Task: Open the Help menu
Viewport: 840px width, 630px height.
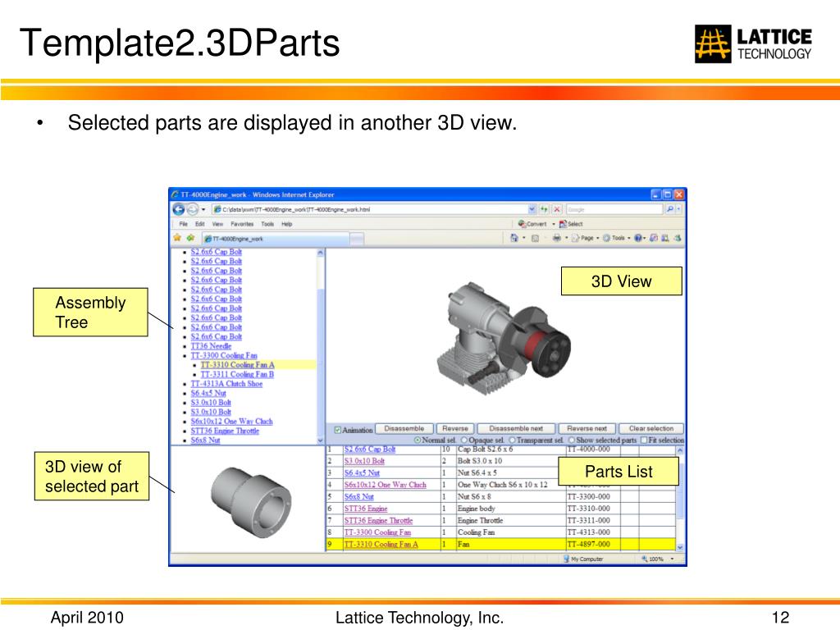Action: [x=287, y=224]
